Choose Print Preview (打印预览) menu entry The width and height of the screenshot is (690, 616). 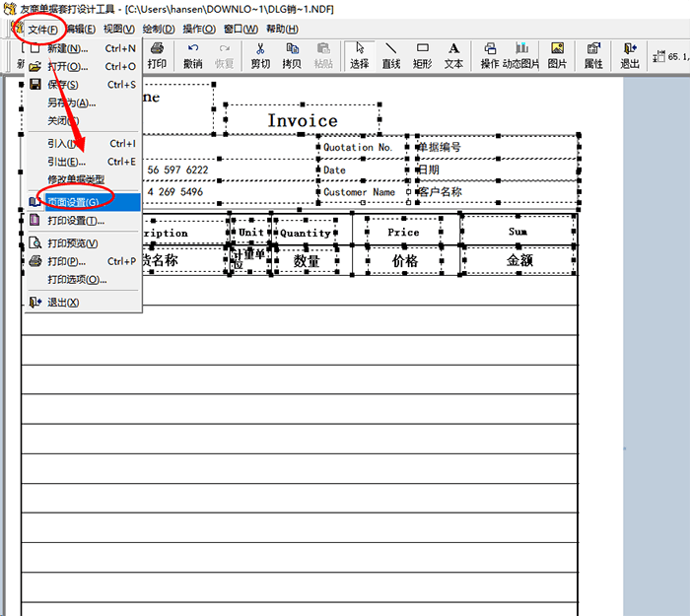pos(83,243)
